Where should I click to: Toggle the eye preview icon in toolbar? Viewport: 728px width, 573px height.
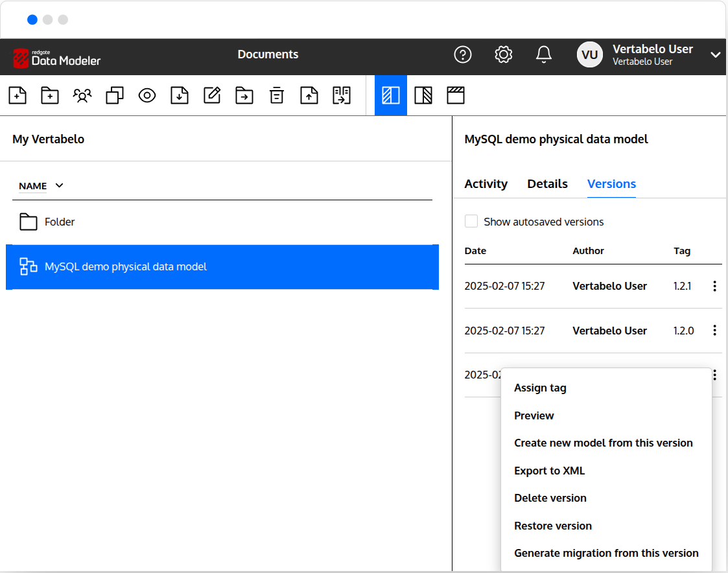coord(147,96)
